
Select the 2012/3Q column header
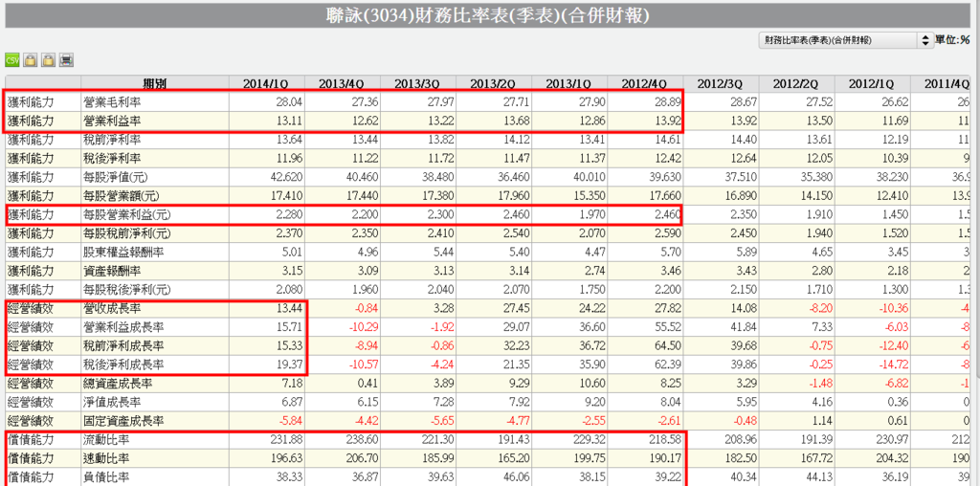click(x=720, y=83)
